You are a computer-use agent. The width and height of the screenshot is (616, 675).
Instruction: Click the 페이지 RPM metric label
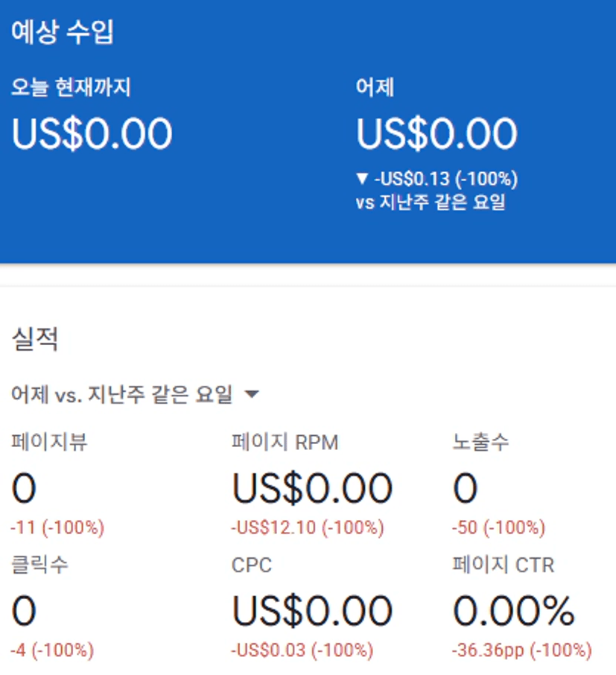[x=285, y=442]
